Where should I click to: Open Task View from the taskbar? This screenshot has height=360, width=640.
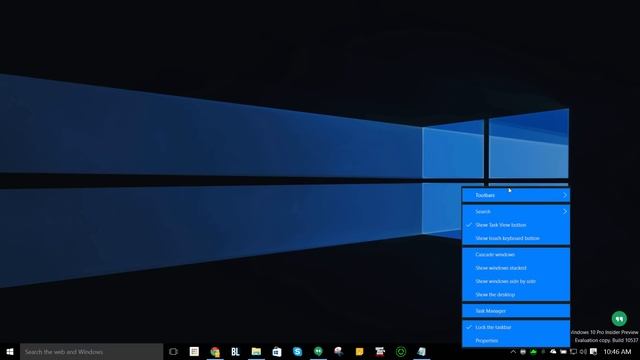[x=173, y=351]
